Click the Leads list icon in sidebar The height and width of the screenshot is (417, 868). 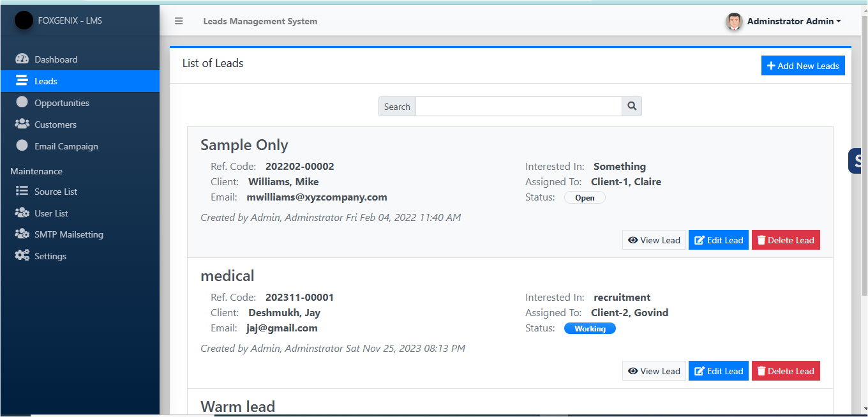22,80
